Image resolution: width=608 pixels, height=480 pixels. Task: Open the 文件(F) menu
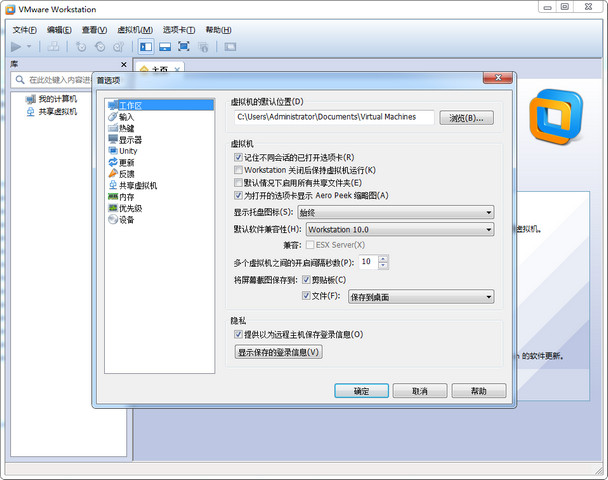click(24, 30)
